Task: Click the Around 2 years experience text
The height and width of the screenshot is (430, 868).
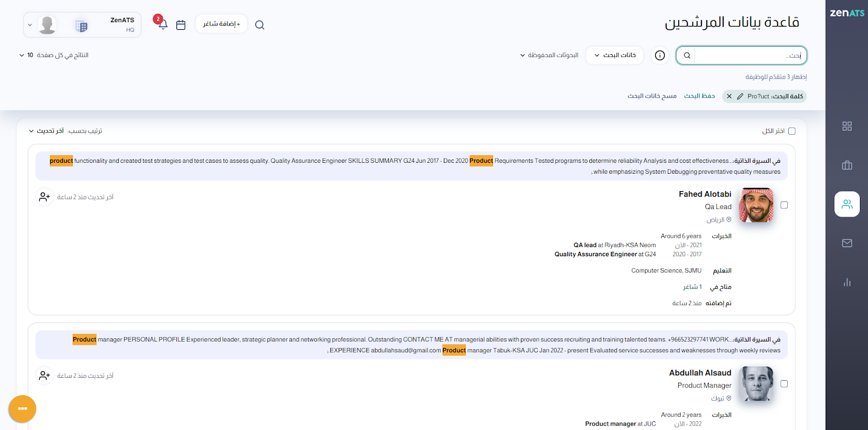Action: pyautogui.click(x=681, y=415)
